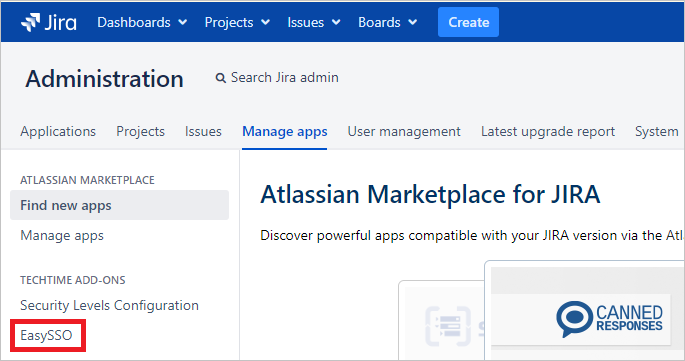The image size is (685, 361).
Task: Focus the Search Jira admin field
Action: 277,78
